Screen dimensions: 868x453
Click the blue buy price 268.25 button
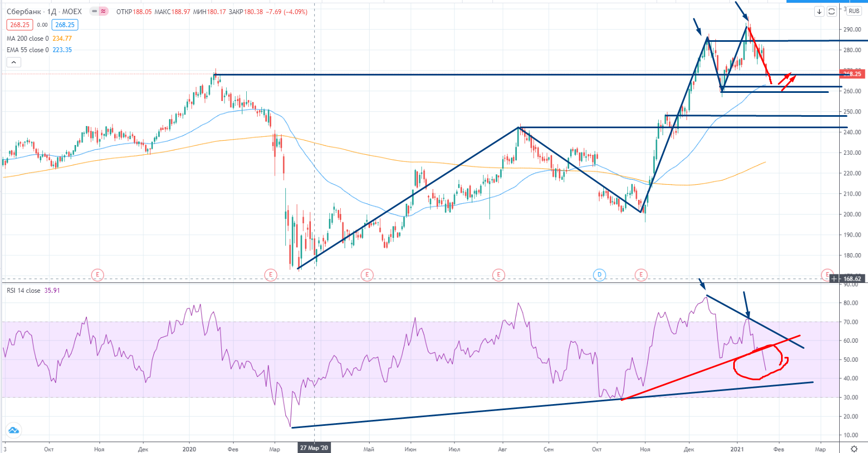(x=65, y=25)
